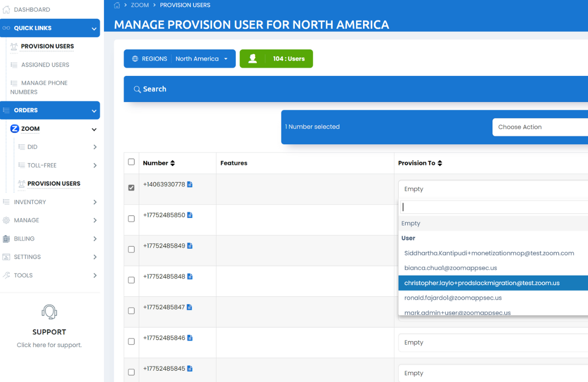This screenshot has height=382, width=588.
Task: Click the Number column sort arrows
Action: 172,163
